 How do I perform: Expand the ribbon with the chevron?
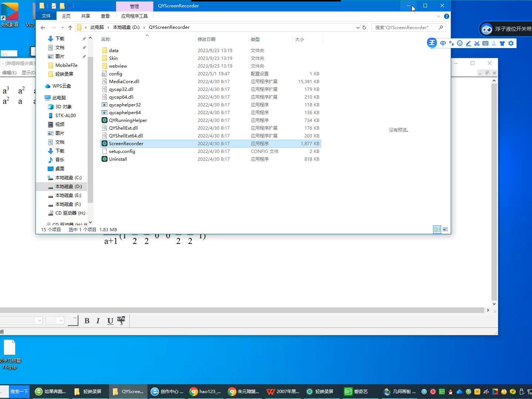[439, 16]
